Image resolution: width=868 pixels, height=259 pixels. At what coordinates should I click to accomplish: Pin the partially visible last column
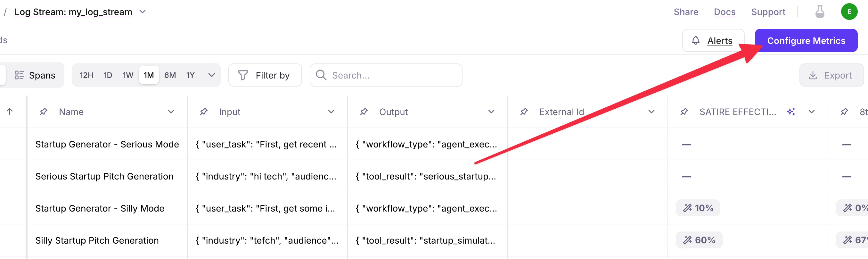click(844, 112)
